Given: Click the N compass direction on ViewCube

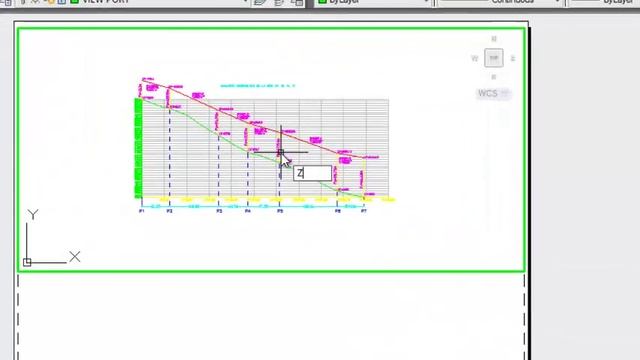Looking at the screenshot, I should (494, 39).
